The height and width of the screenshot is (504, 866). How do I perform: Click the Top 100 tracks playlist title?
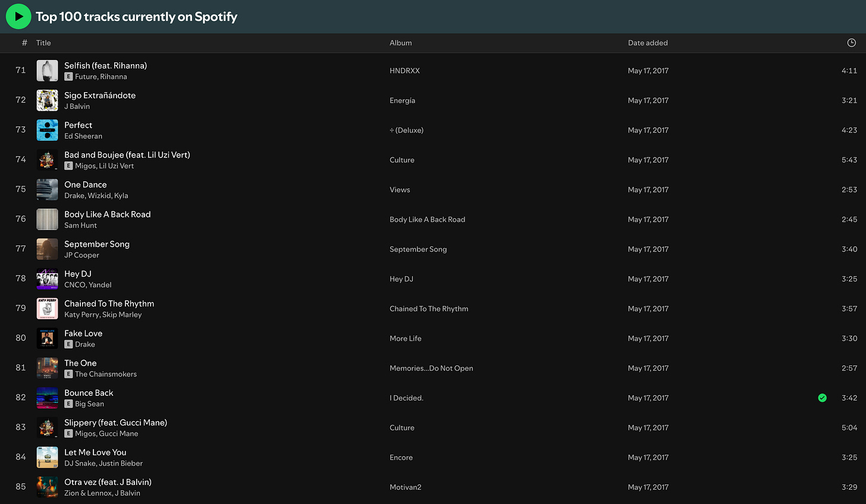[136, 17]
